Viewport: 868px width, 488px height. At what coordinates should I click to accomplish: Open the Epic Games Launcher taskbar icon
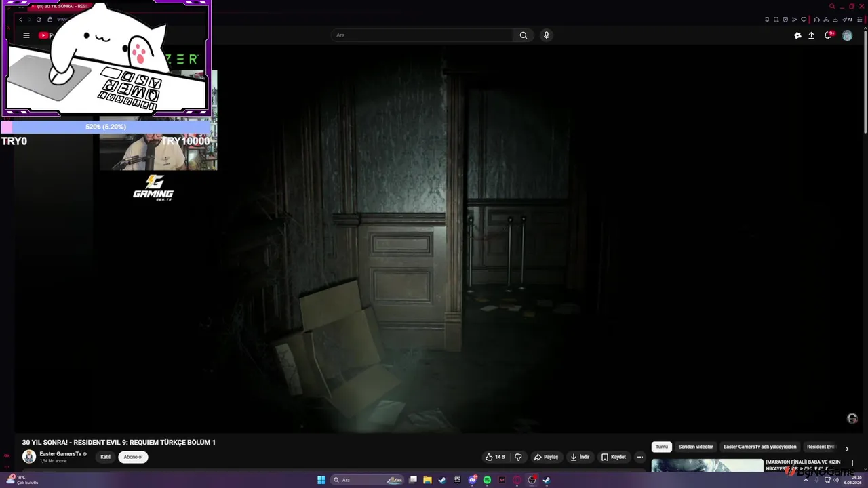(457, 480)
